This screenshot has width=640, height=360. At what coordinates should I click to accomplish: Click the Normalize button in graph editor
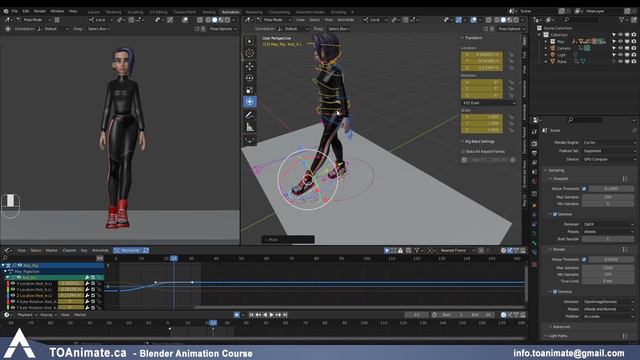click(x=128, y=250)
